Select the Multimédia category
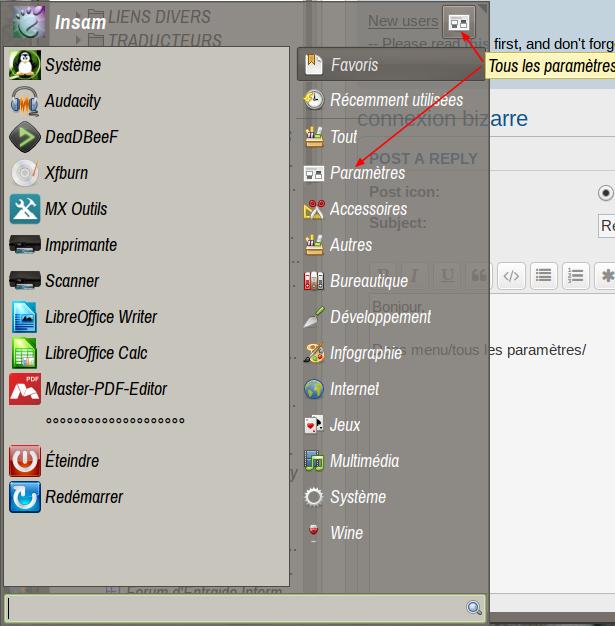 pyautogui.click(x=391, y=461)
